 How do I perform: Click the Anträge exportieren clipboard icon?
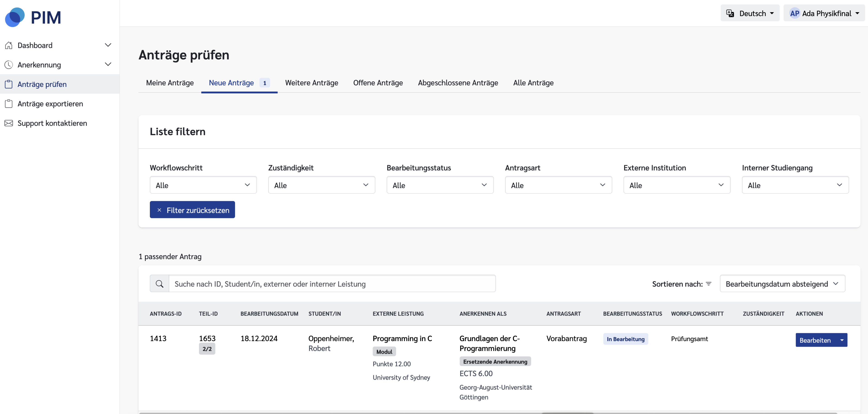(x=9, y=104)
